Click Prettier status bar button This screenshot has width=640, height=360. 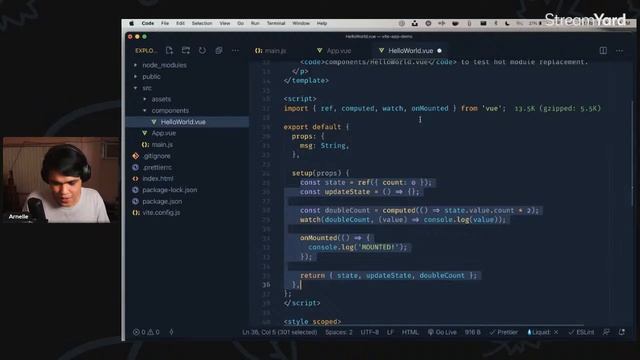point(504,332)
